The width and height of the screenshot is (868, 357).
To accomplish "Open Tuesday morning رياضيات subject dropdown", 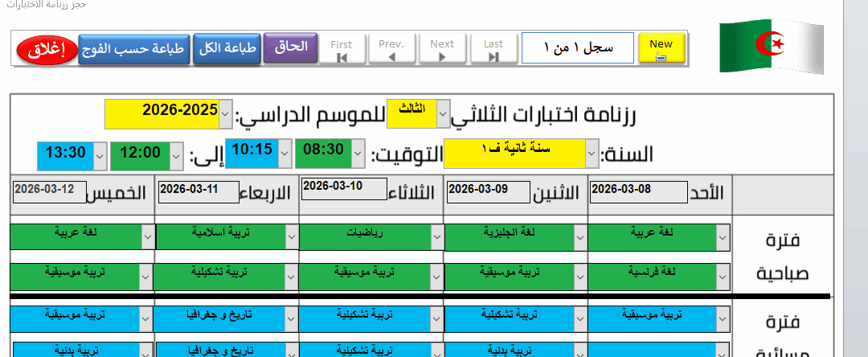I will coord(436,236).
